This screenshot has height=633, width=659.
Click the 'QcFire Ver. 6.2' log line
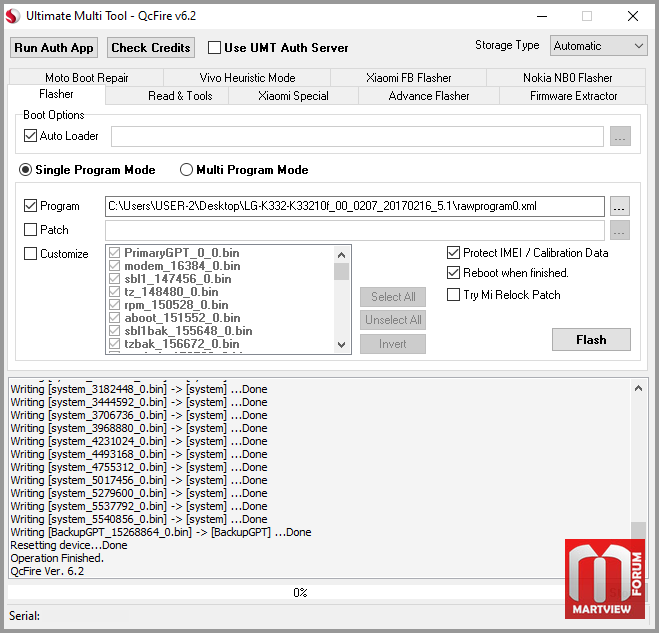(x=47, y=571)
